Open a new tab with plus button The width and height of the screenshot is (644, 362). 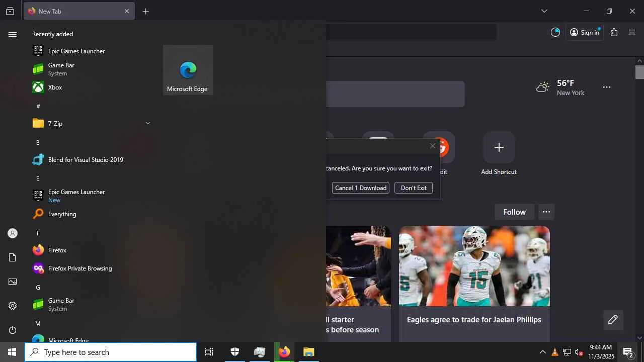click(x=145, y=11)
